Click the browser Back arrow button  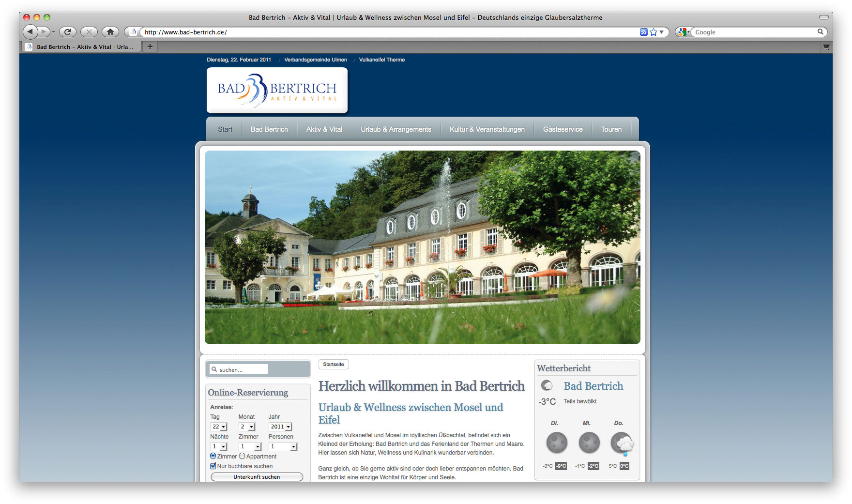30,32
